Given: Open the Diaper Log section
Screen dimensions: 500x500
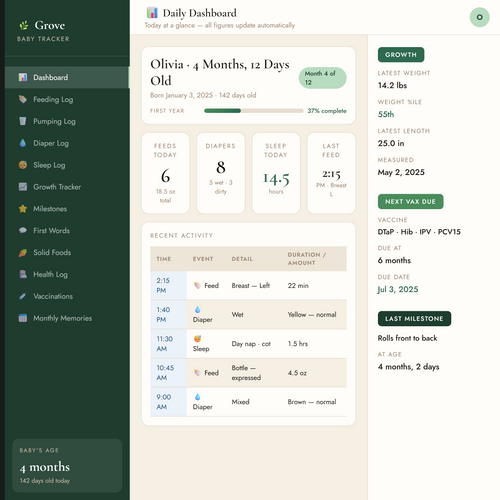Looking at the screenshot, I should (x=67, y=143).
